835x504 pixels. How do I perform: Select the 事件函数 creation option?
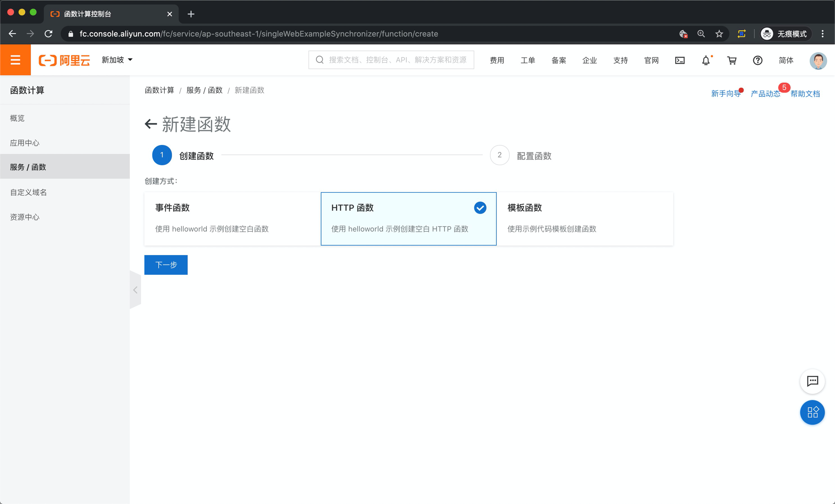[x=232, y=219]
